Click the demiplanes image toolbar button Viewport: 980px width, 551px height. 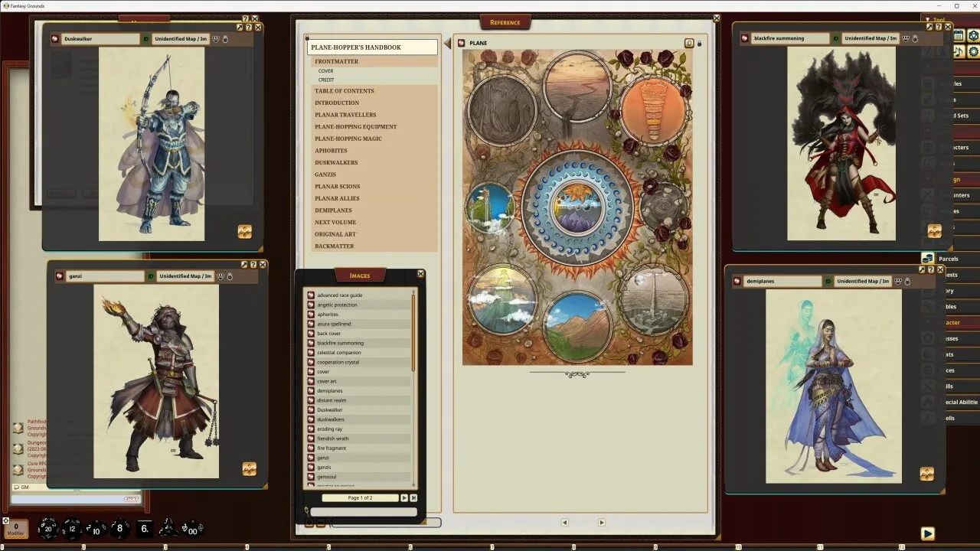(x=927, y=474)
